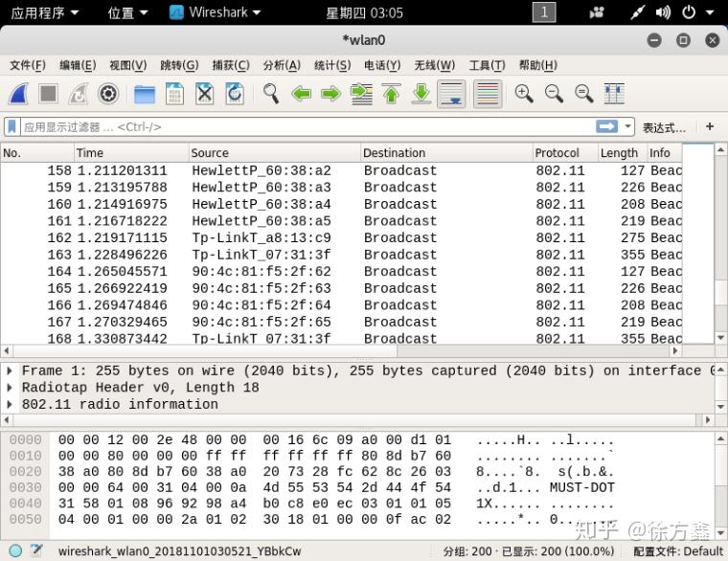Screen dimensions: 728x561
Task: Expand the 802.11 radio information entry
Action: click(10, 404)
